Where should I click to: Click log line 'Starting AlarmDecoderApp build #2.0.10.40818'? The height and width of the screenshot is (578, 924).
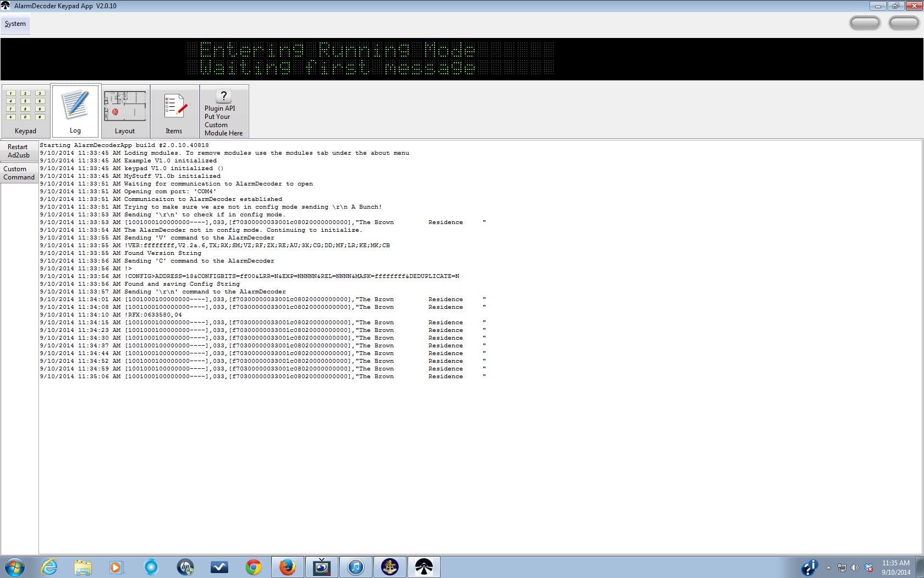[124, 145]
